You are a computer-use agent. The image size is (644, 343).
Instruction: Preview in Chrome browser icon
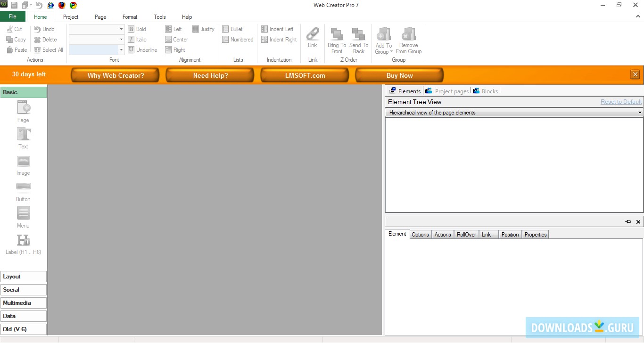73,5
